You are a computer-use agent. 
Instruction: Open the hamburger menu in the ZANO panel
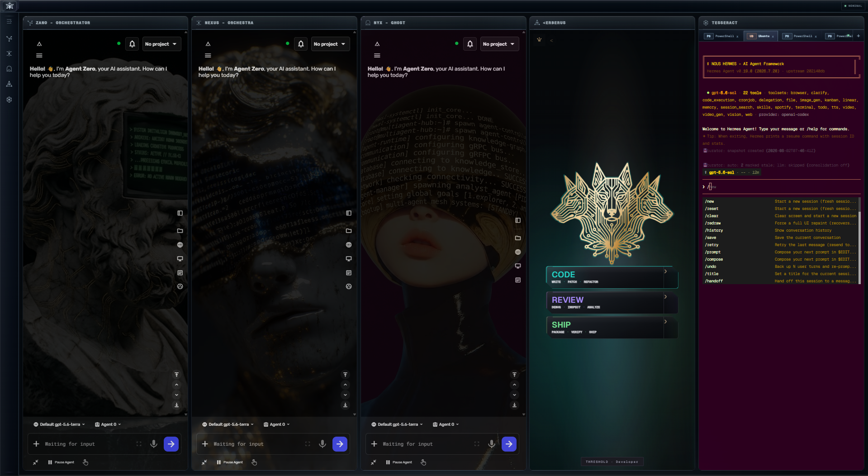click(39, 56)
